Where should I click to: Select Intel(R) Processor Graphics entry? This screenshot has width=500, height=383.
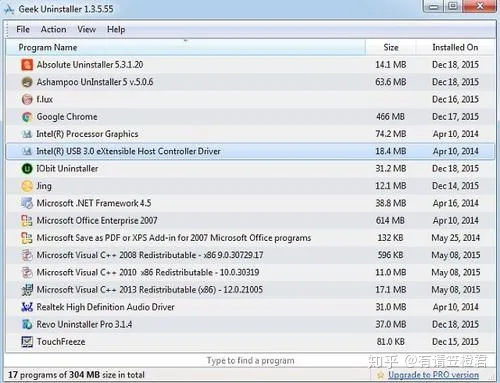coord(87,134)
